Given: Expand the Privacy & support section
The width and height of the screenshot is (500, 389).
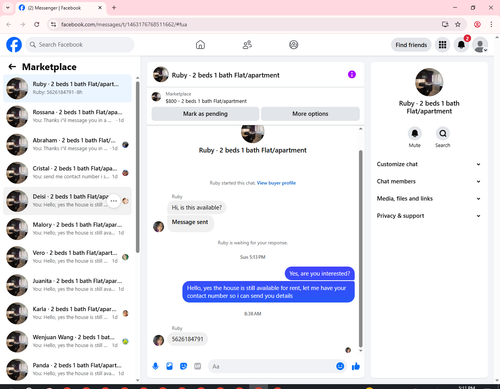Looking at the screenshot, I should (x=429, y=216).
